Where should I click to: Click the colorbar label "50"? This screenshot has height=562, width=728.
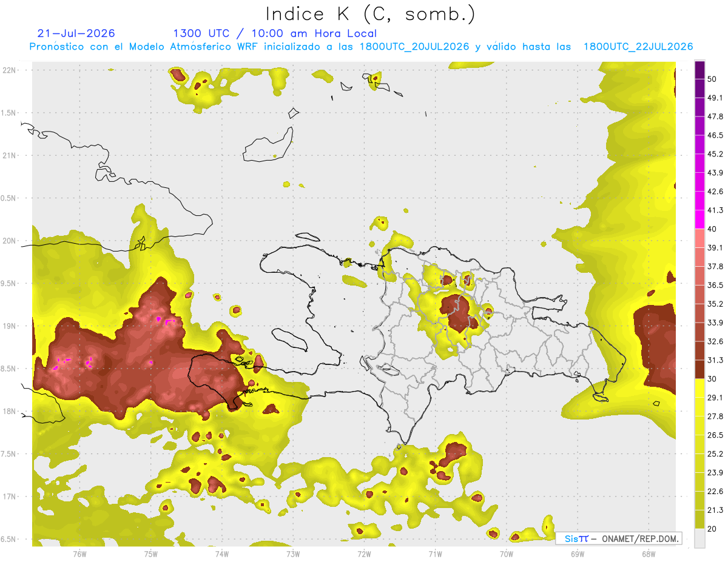click(712, 79)
